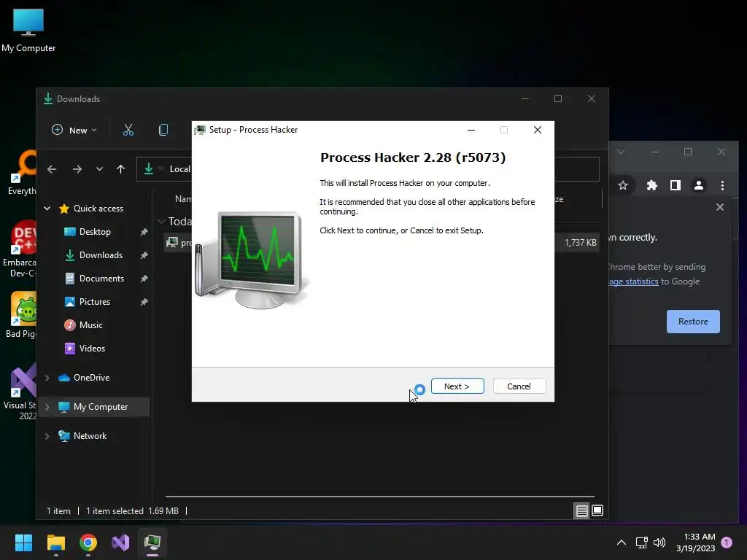Viewport: 747px width, 560px height.
Task: Unpin Desktop using its pin icon
Action: pyautogui.click(x=144, y=232)
